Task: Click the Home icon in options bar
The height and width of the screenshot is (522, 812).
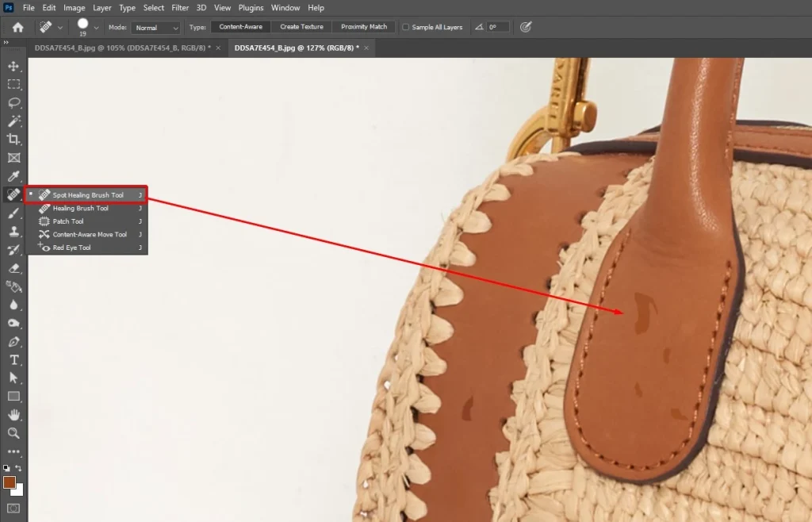Action: 17,27
